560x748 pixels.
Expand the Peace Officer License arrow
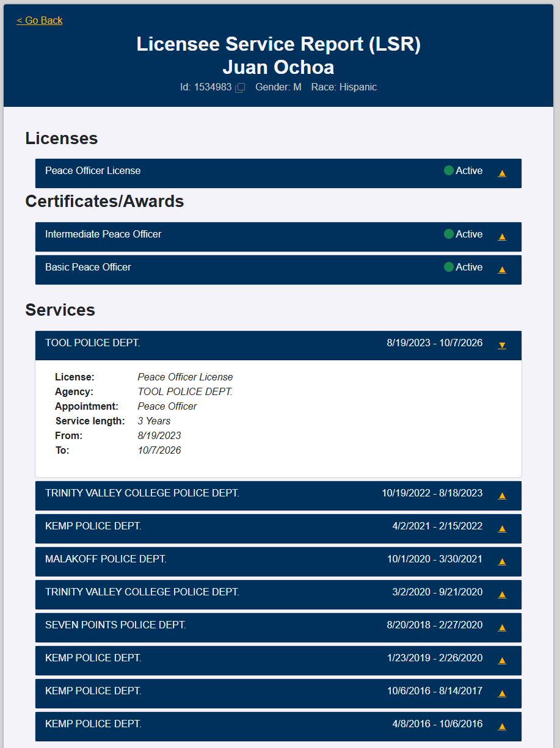[x=502, y=173]
